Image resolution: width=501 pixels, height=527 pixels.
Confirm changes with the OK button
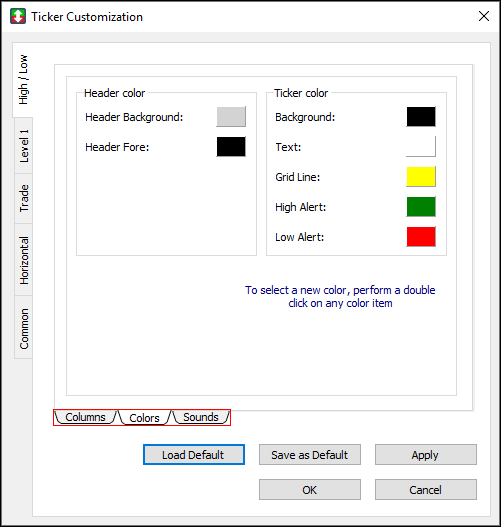(310, 490)
